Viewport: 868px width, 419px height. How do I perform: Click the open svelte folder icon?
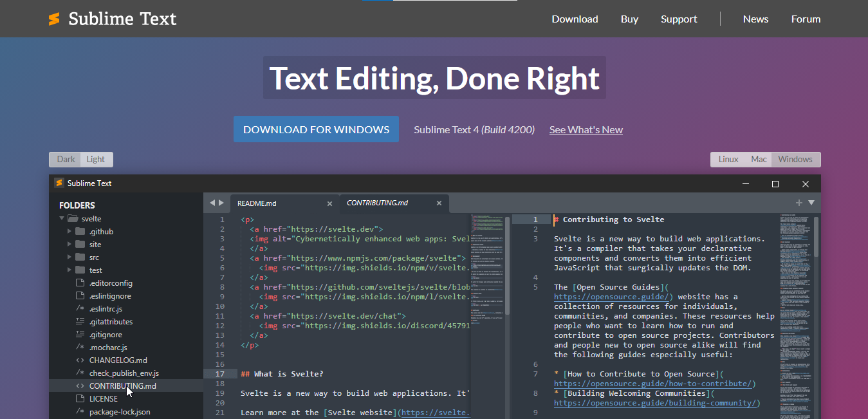point(73,218)
